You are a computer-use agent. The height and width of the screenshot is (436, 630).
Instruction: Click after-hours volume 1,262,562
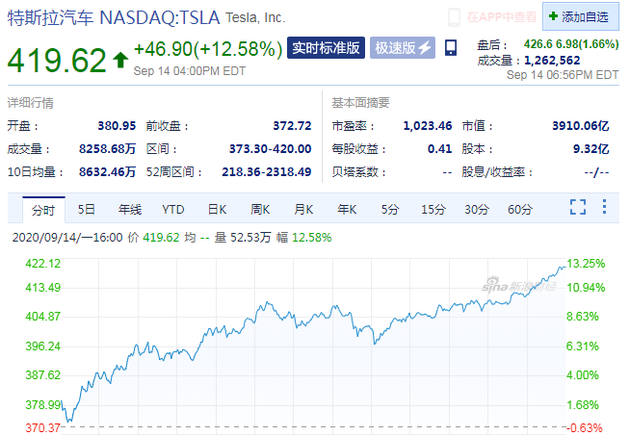pyautogui.click(x=552, y=60)
